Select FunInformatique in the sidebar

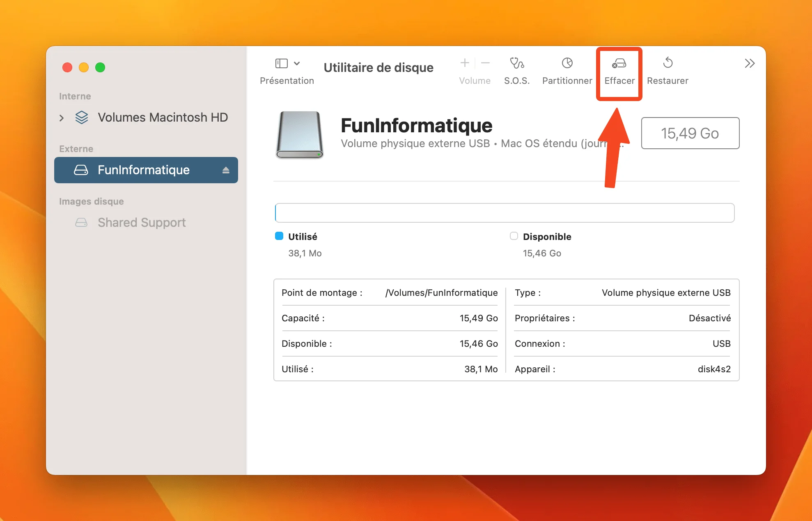pos(143,170)
